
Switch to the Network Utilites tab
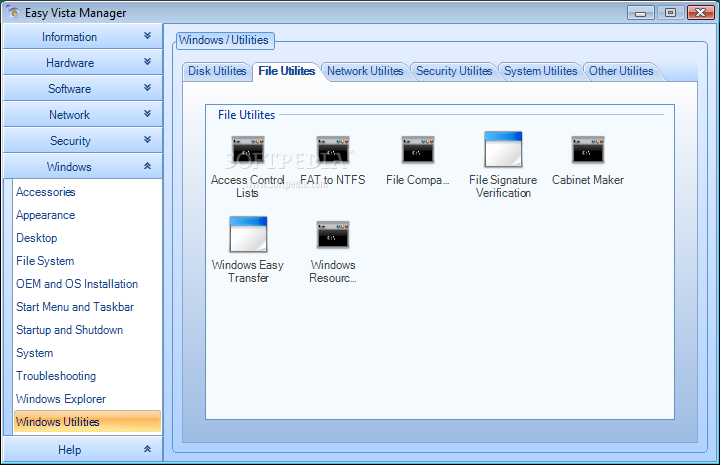pos(365,71)
